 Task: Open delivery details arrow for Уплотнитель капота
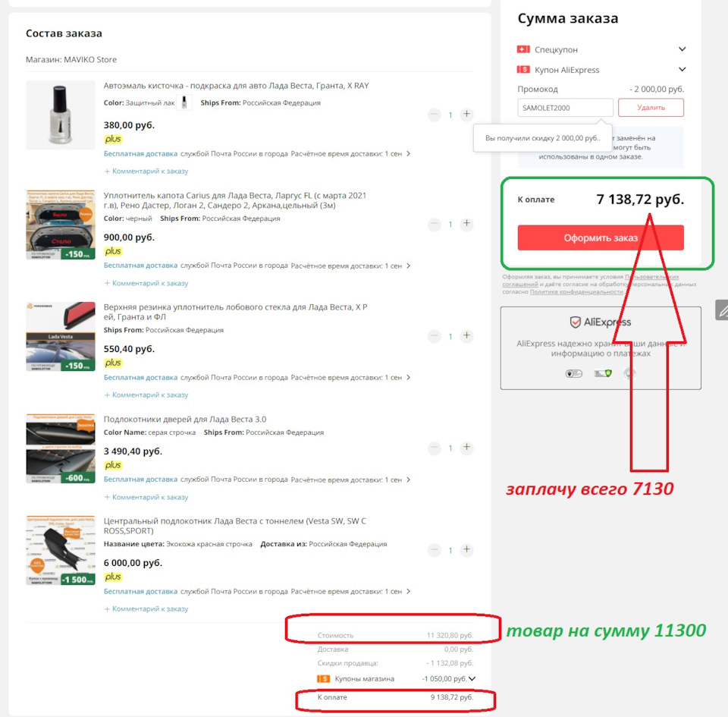[x=408, y=266]
